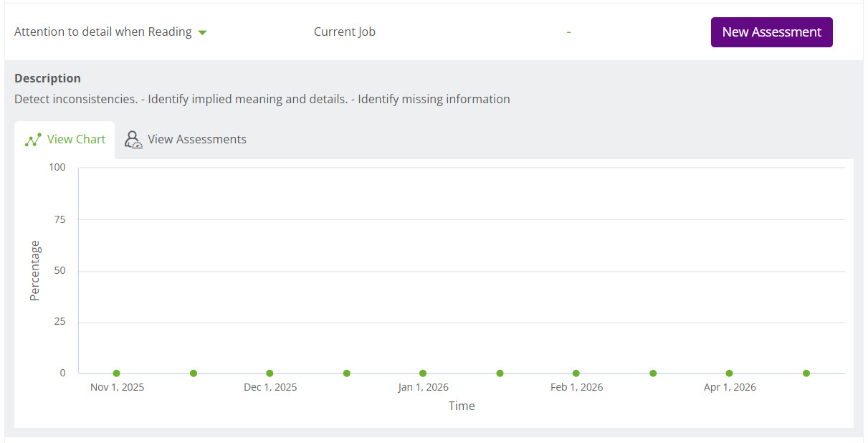This screenshot has height=443, width=868.
Task: Click the Percentage axis label
Action: tap(35, 270)
